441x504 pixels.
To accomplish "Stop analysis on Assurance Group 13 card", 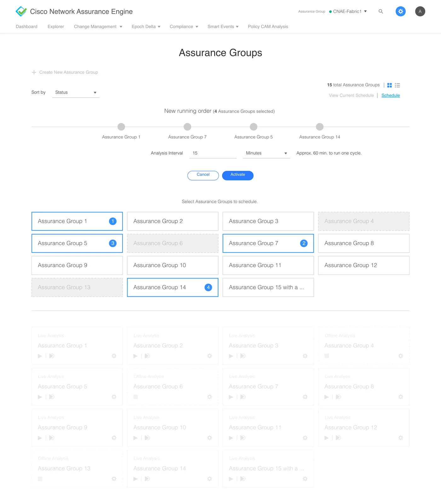I will pyautogui.click(x=40, y=478).
